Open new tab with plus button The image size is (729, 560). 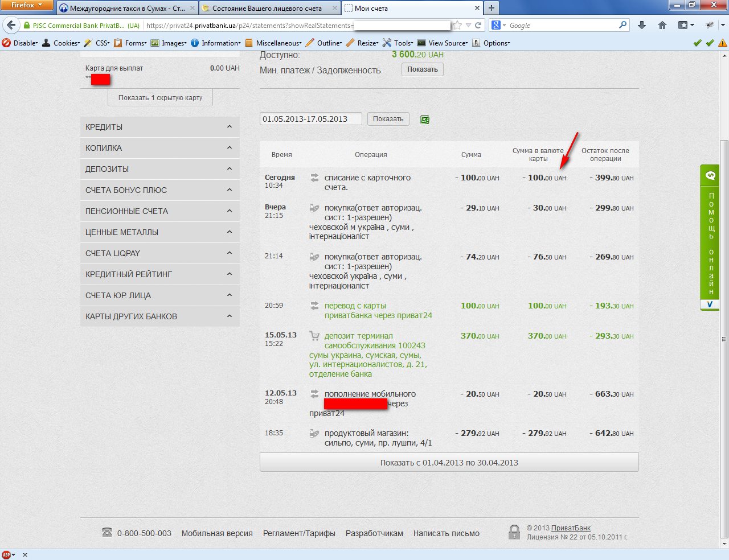pos(491,8)
